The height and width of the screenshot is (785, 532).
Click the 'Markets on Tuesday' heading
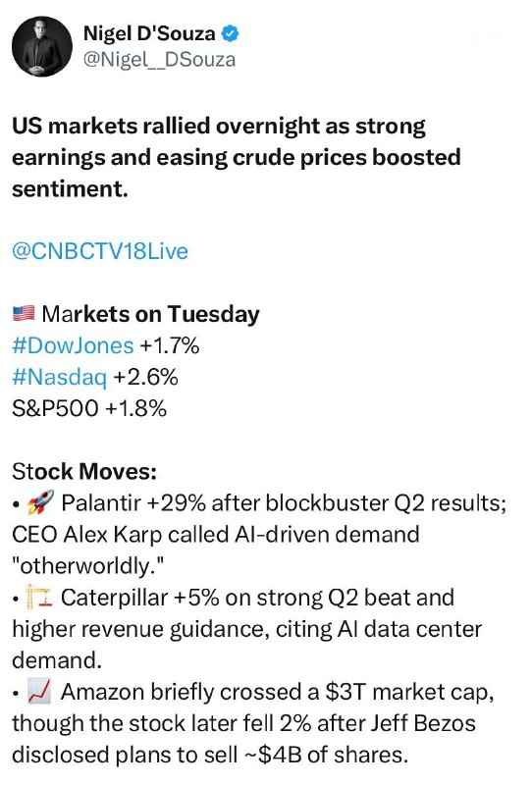(151, 314)
